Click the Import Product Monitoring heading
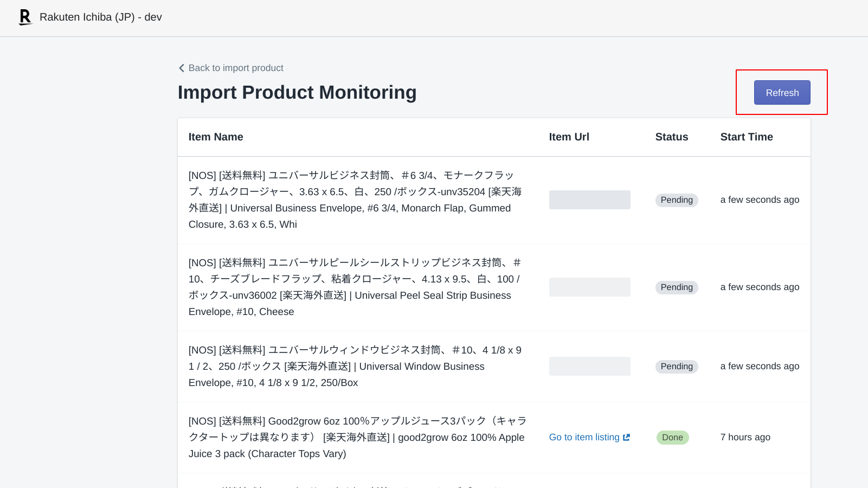The image size is (868, 488). pos(297,93)
